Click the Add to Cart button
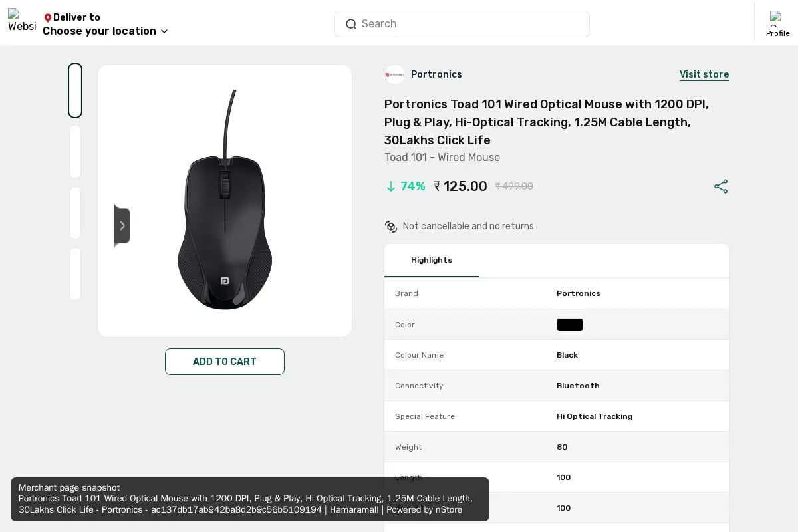 [225, 362]
